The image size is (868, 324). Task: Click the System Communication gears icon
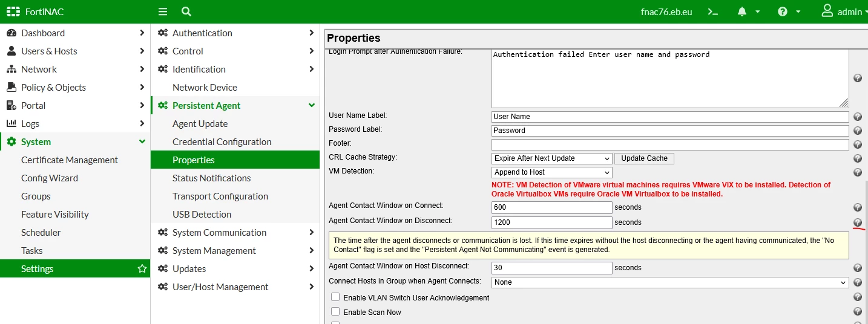pos(163,232)
